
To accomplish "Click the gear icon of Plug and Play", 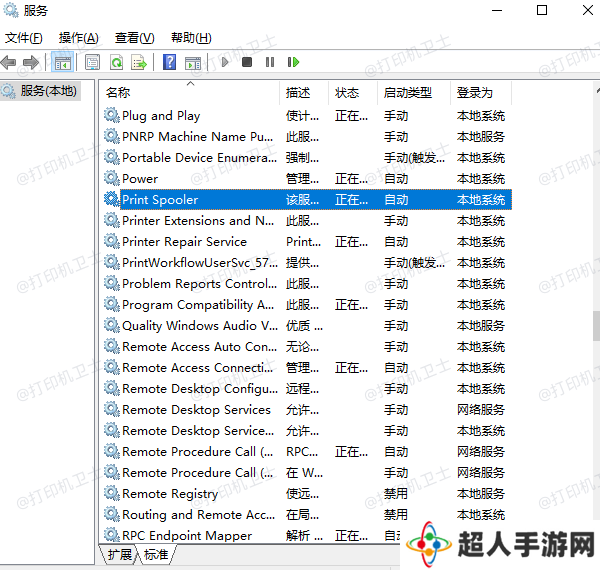I will point(112,115).
